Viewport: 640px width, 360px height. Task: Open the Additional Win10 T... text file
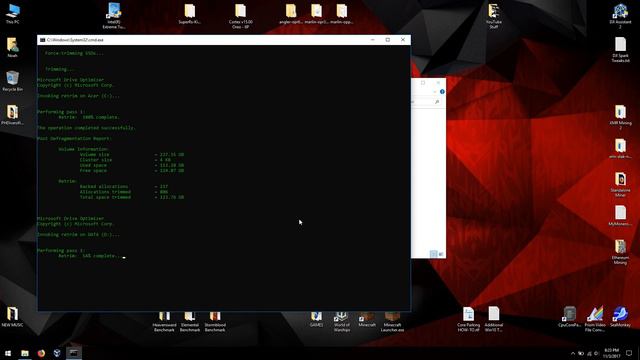(x=493, y=319)
